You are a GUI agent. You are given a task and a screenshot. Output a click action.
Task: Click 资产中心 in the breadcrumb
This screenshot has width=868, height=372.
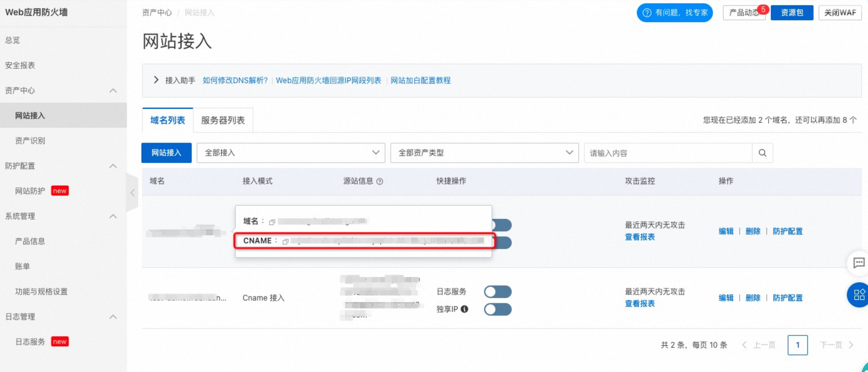tap(157, 13)
